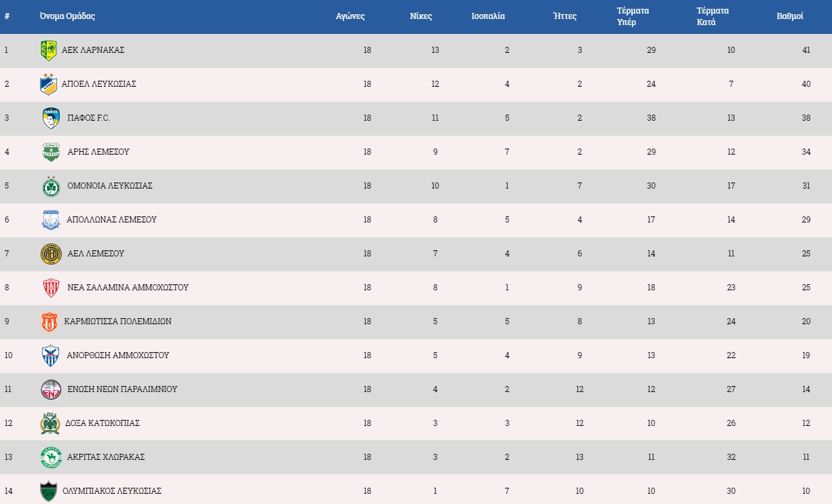Viewport: 832px width, 504px height.
Task: Click ΑΚΡΙΤΑΣ ΧΛΩΡΑΚΑΣ losses value 13
Action: pos(580,457)
